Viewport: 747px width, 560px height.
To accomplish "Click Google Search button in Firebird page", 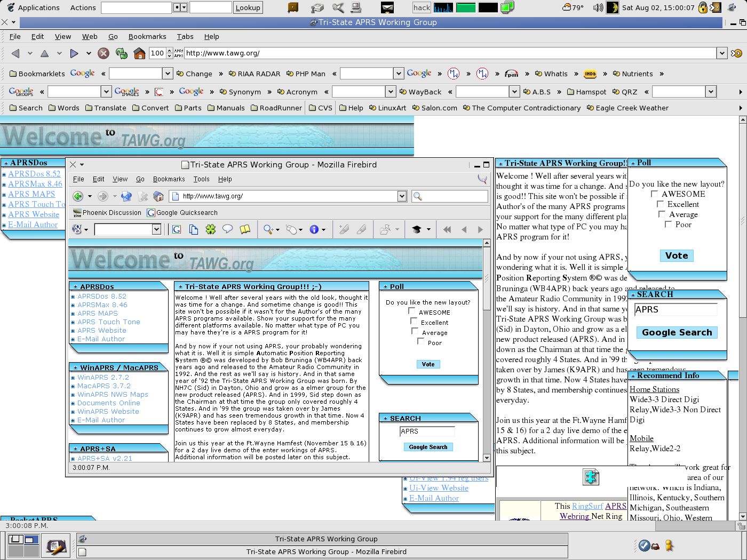I will click(x=428, y=447).
